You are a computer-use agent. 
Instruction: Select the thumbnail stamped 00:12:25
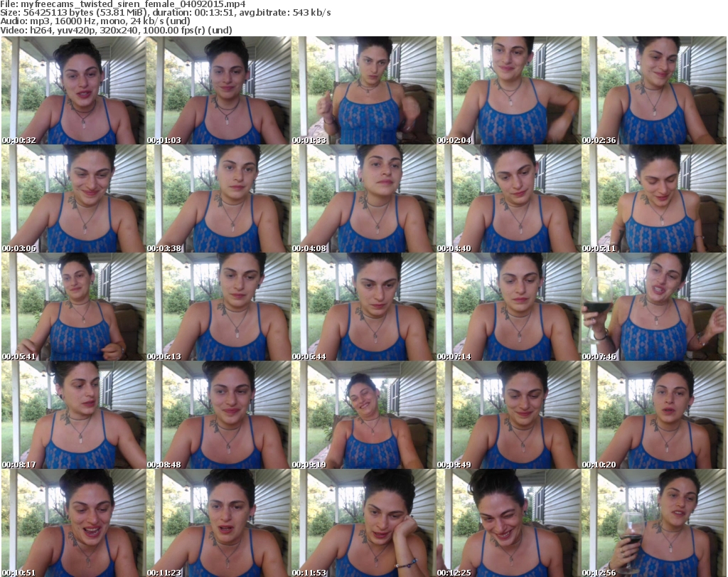[509, 523]
